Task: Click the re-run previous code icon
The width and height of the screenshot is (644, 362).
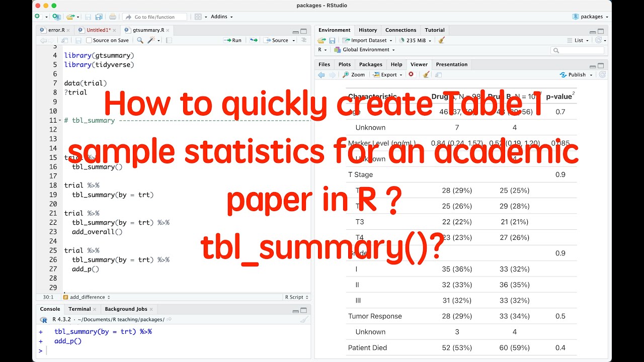Action: pos(254,40)
